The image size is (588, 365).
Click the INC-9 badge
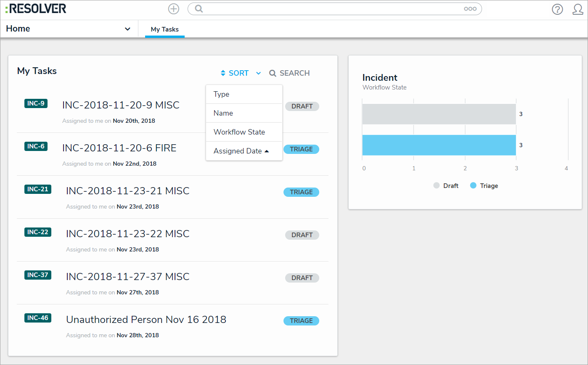(36, 103)
